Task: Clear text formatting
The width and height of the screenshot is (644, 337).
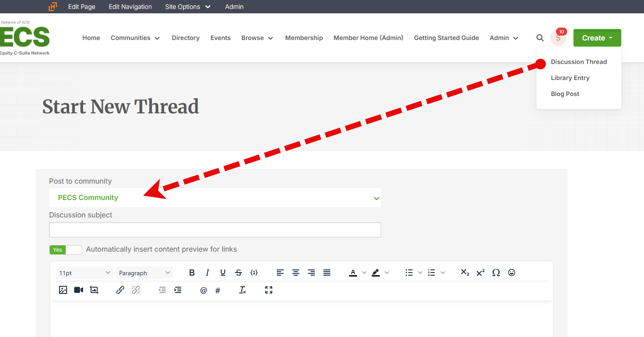Action: tap(242, 290)
